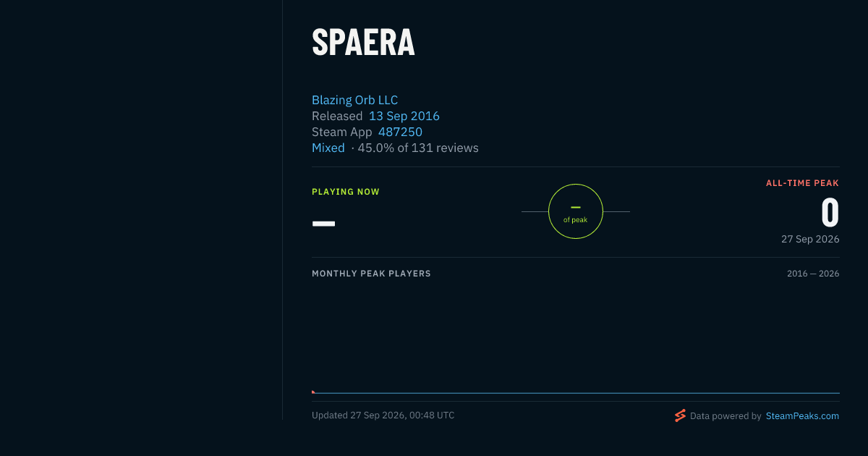This screenshot has height=456, width=868.
Task: Click the SPAERA game title
Action: [x=363, y=43]
